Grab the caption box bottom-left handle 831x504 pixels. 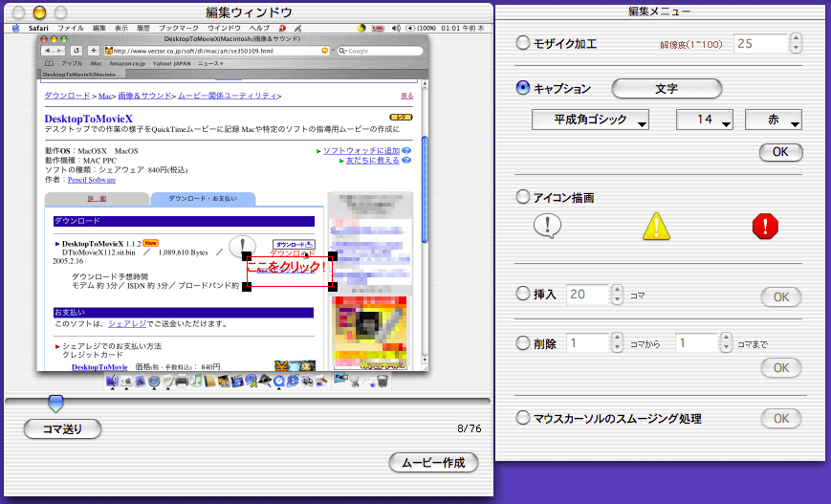click(247, 287)
